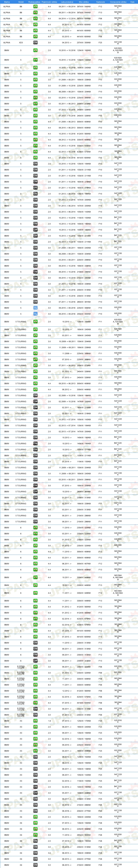Click petrol icon in BMW 5 F10 200kW / 272KM row
Viewport: 138px width, 868px height.
click(35, 104)
